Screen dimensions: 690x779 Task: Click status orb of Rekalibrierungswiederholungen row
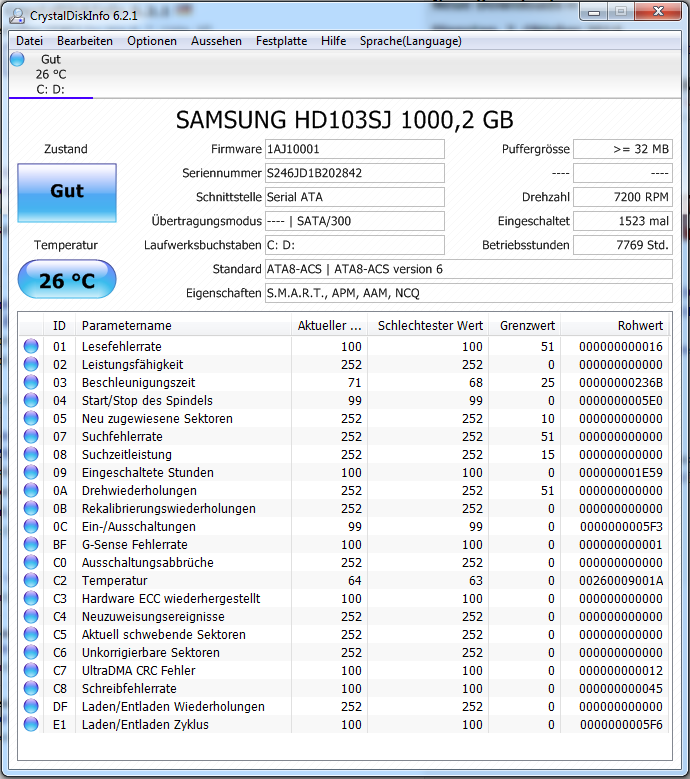[x=31, y=508]
